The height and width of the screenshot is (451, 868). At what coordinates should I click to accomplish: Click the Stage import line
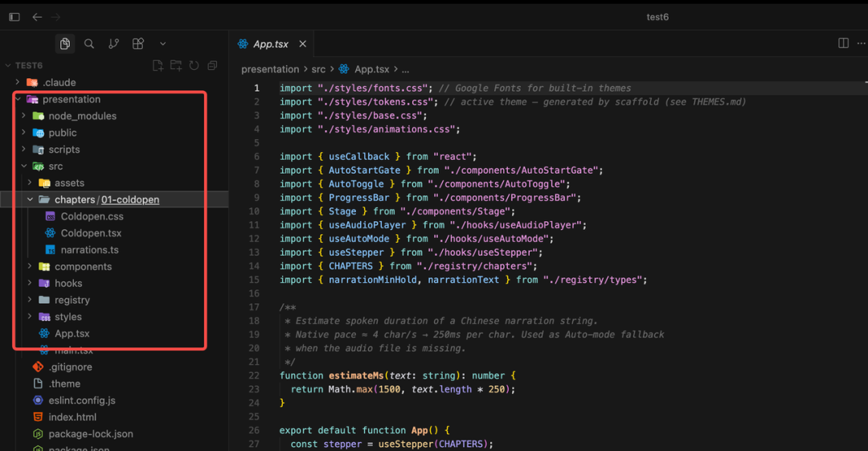point(398,211)
